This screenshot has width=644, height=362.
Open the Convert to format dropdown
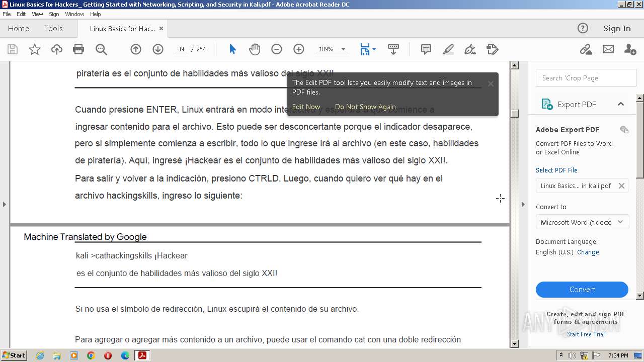pos(582,222)
